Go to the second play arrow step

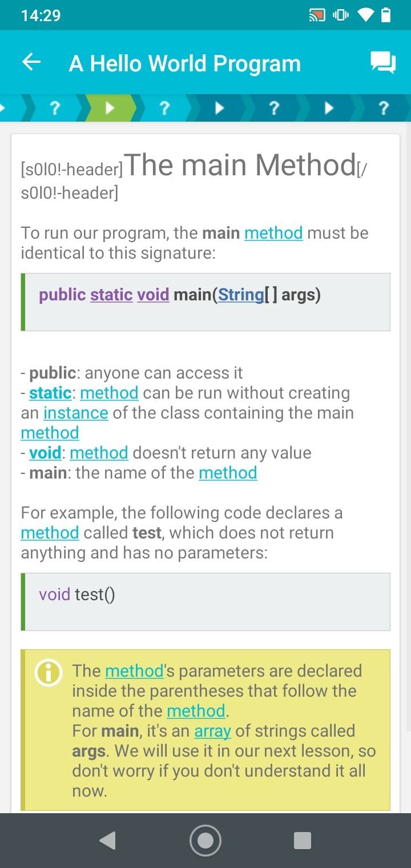point(219,108)
